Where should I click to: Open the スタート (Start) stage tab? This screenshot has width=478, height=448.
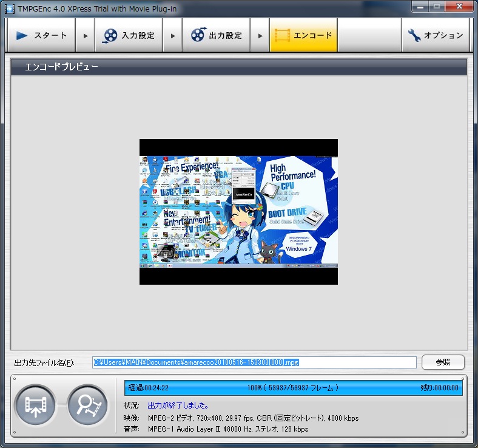(x=41, y=35)
